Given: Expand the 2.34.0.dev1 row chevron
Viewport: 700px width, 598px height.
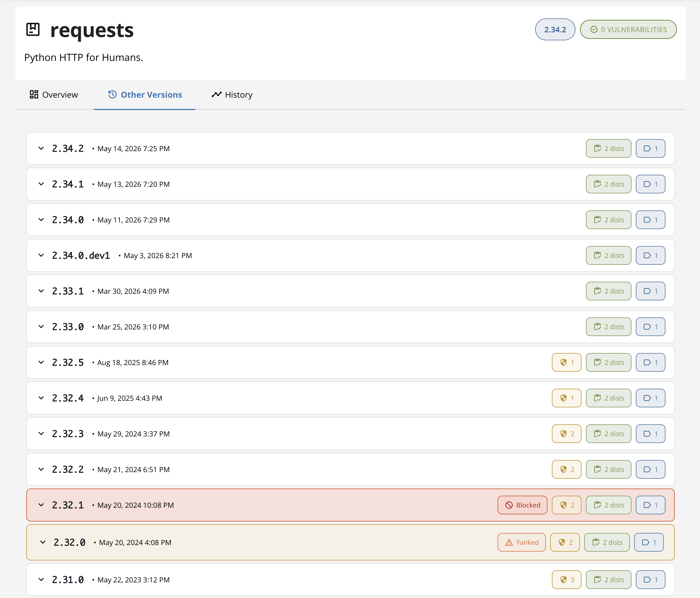Looking at the screenshot, I should [x=41, y=255].
